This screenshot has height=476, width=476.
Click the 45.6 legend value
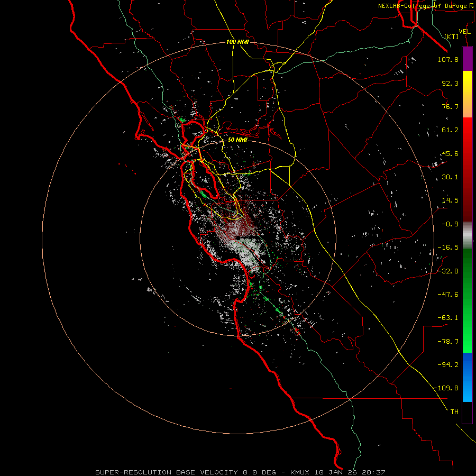point(450,153)
